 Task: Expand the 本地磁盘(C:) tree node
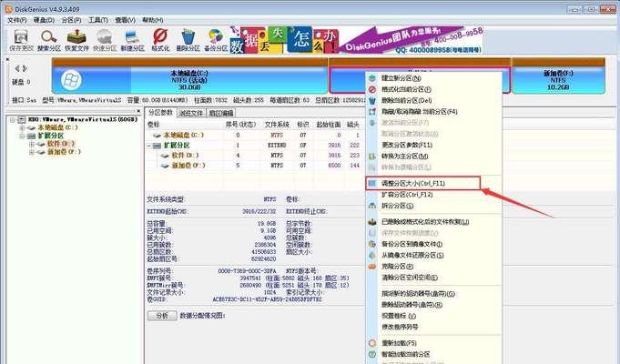[22, 127]
